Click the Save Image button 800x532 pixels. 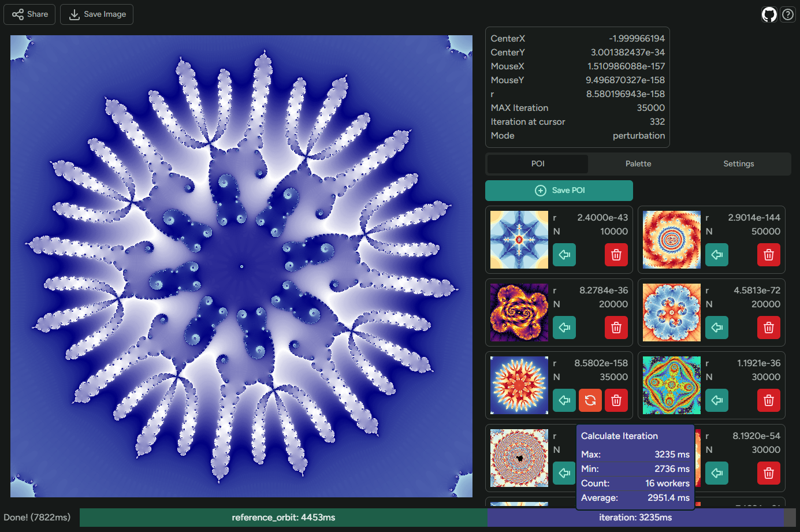pos(96,14)
